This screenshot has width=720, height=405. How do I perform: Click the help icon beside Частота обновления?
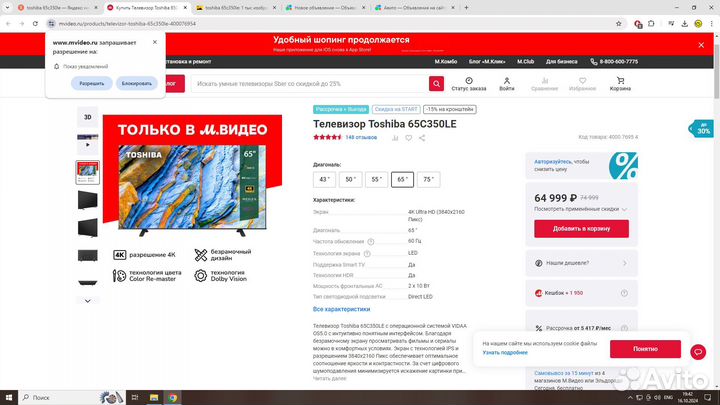(x=371, y=242)
